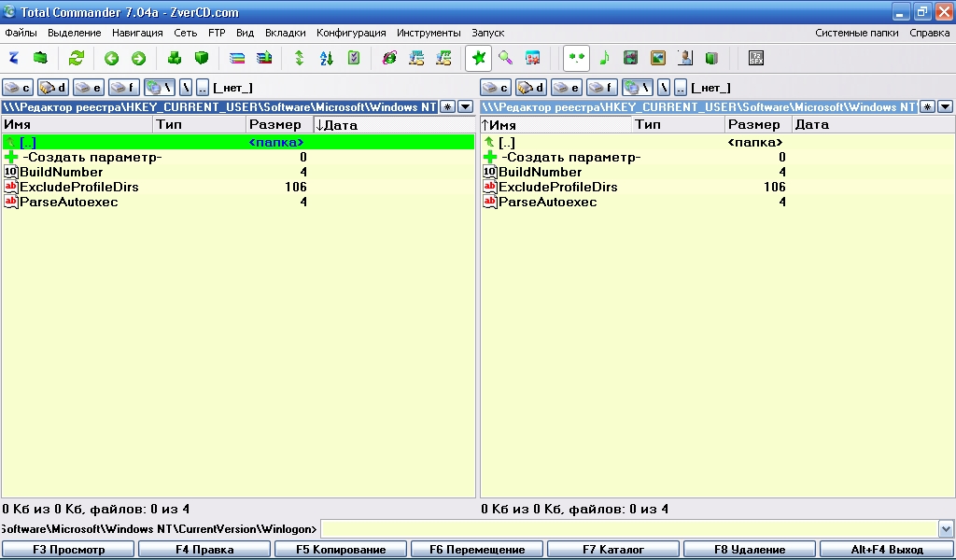This screenshot has height=560, width=956.
Task: Click the clipboard checklist toolbar icon
Action: click(354, 58)
